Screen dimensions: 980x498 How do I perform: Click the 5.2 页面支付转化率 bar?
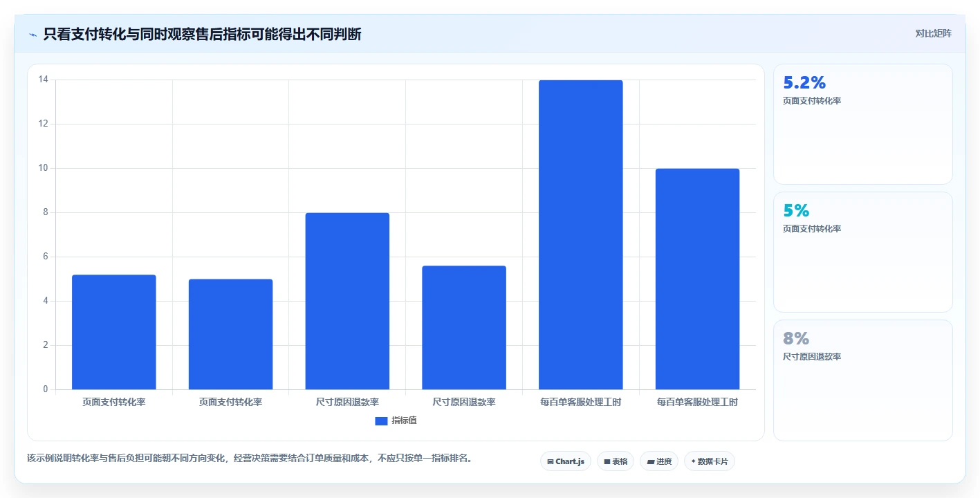pos(114,332)
